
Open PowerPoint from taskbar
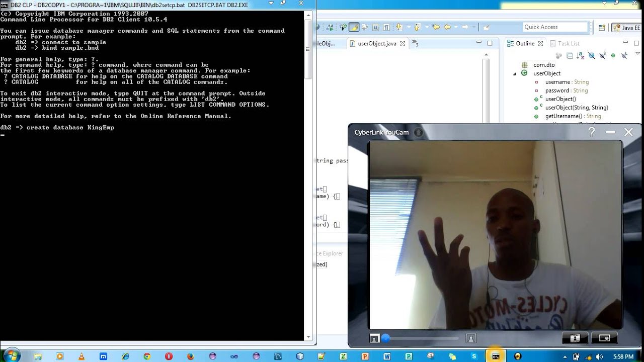point(365,356)
